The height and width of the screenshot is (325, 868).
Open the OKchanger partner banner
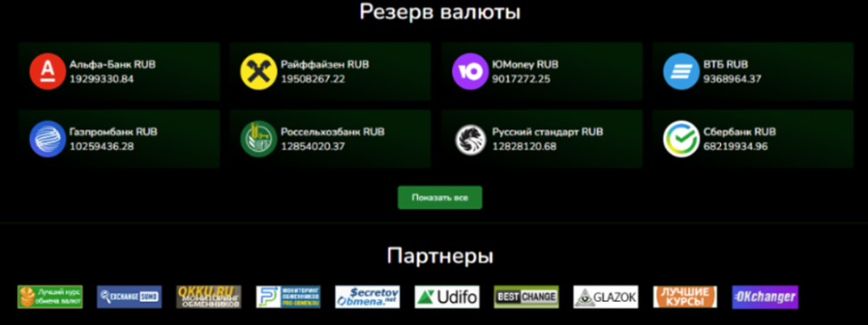pos(765,297)
